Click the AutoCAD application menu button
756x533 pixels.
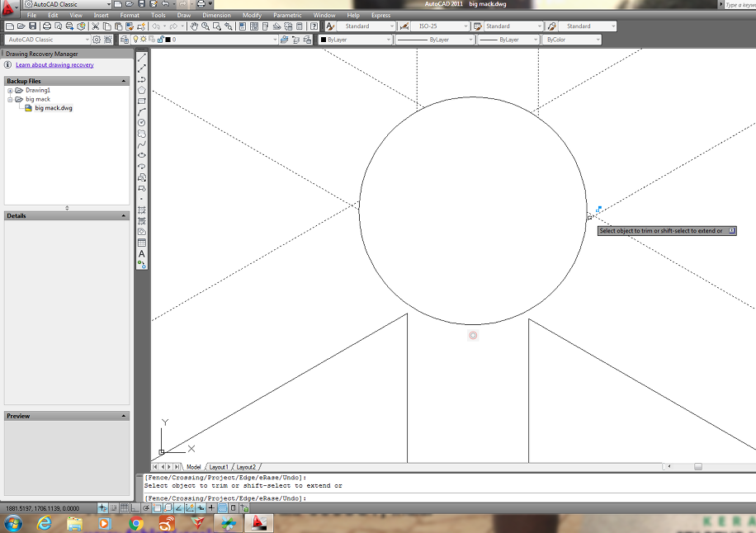point(8,7)
